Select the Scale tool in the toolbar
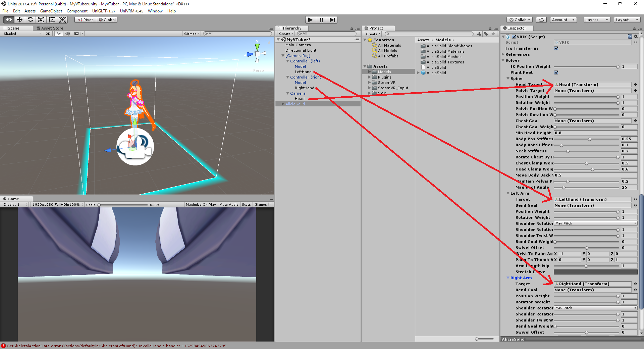Image resolution: width=644 pixels, height=349 pixels. pyautogui.click(x=41, y=19)
